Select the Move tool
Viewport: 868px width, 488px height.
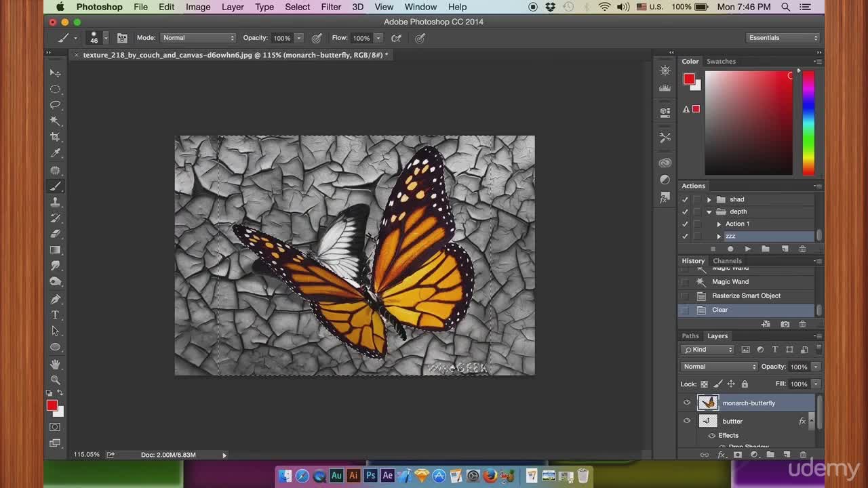[x=56, y=73]
